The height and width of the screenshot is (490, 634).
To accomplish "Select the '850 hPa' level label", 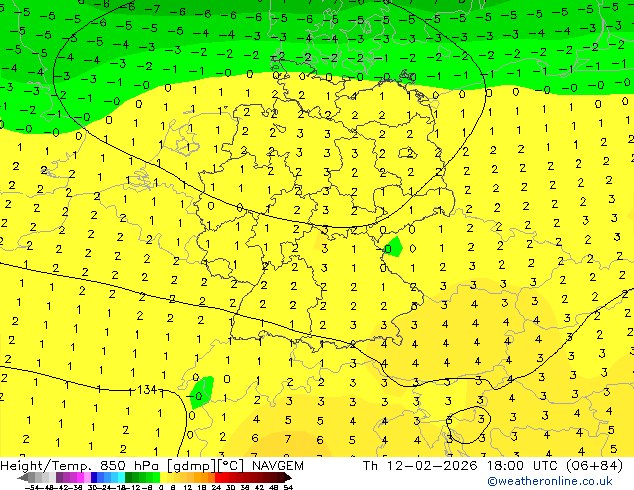I will (129, 466).
